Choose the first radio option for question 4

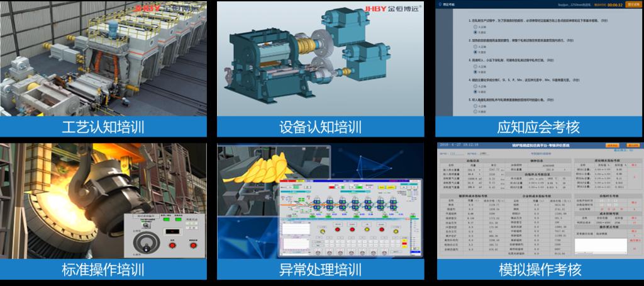[x=474, y=85]
